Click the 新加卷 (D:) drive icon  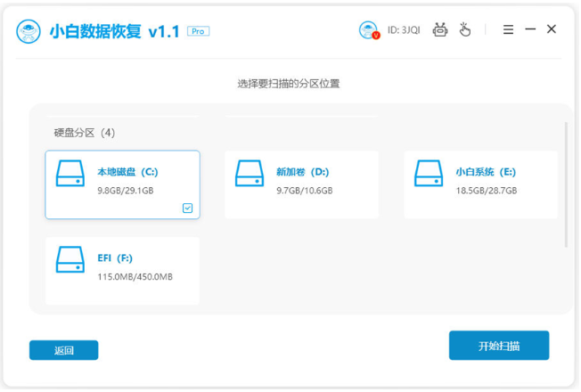pos(250,174)
